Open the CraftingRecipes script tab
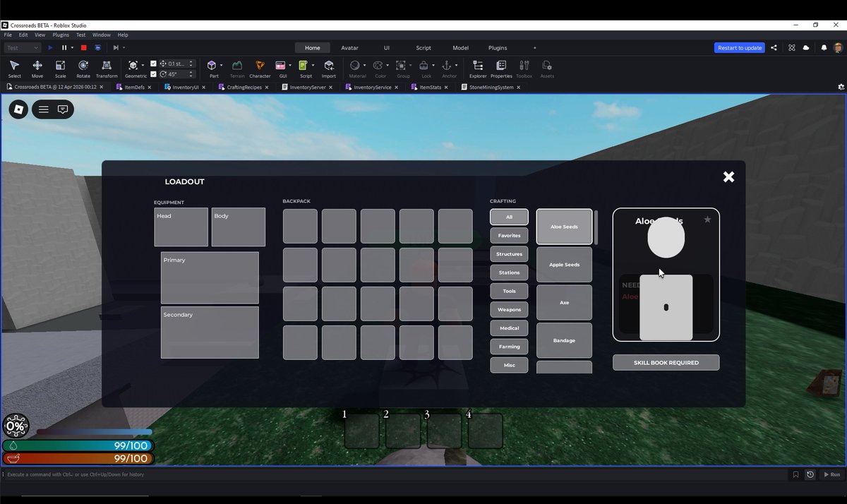 point(244,88)
